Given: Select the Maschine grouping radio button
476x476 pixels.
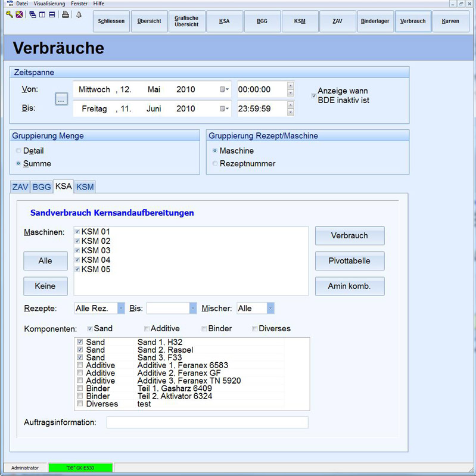Looking at the screenshot, I should 215,151.
